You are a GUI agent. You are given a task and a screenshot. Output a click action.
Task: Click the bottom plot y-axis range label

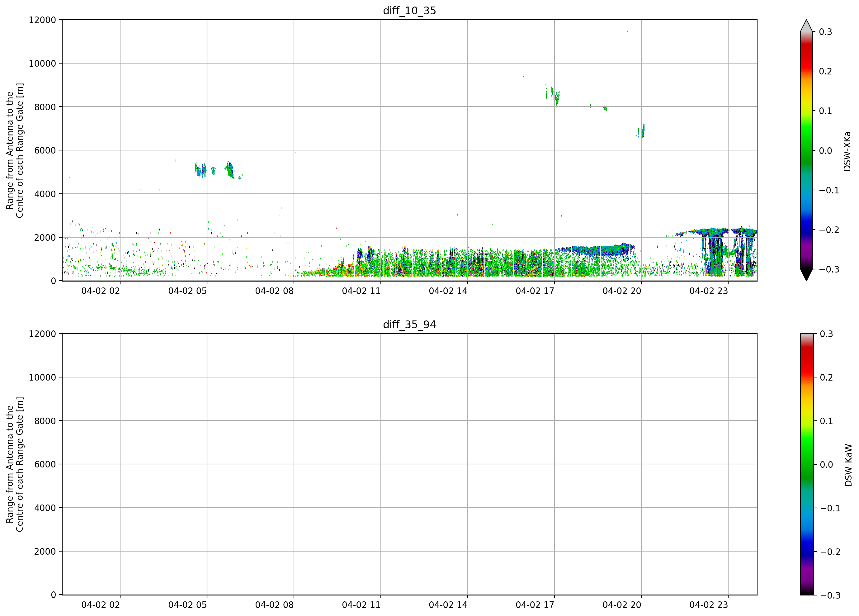15,464
